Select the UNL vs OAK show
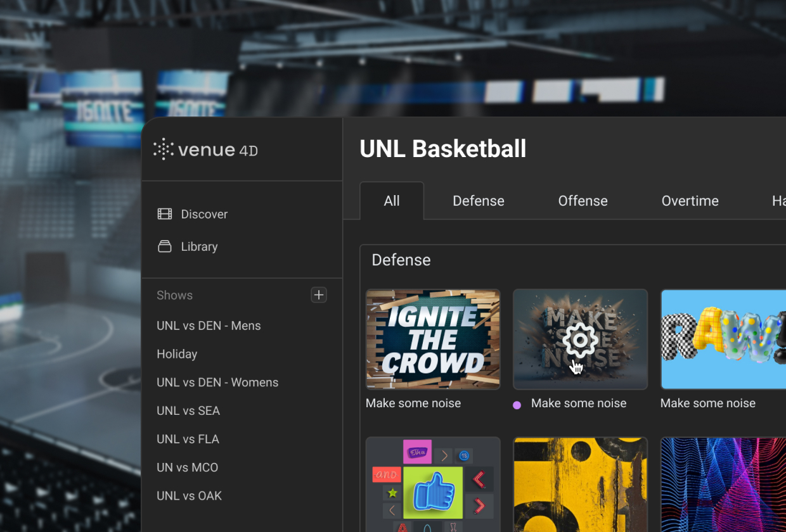The image size is (786, 532). tap(189, 496)
